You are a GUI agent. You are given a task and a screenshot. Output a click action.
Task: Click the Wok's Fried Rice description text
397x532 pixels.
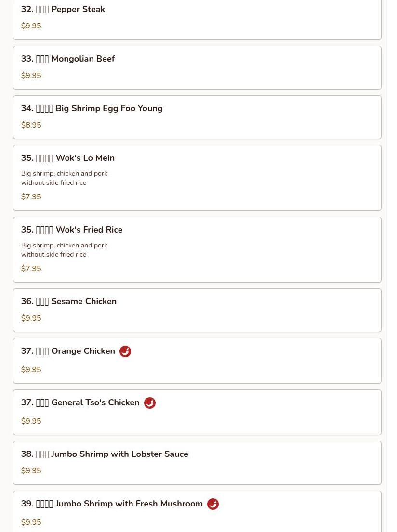click(x=64, y=250)
